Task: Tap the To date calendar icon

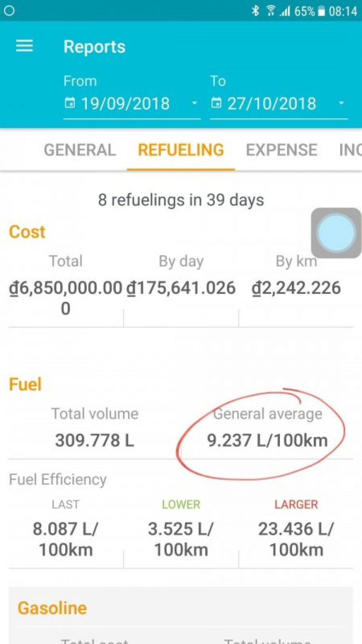Action: tap(217, 103)
